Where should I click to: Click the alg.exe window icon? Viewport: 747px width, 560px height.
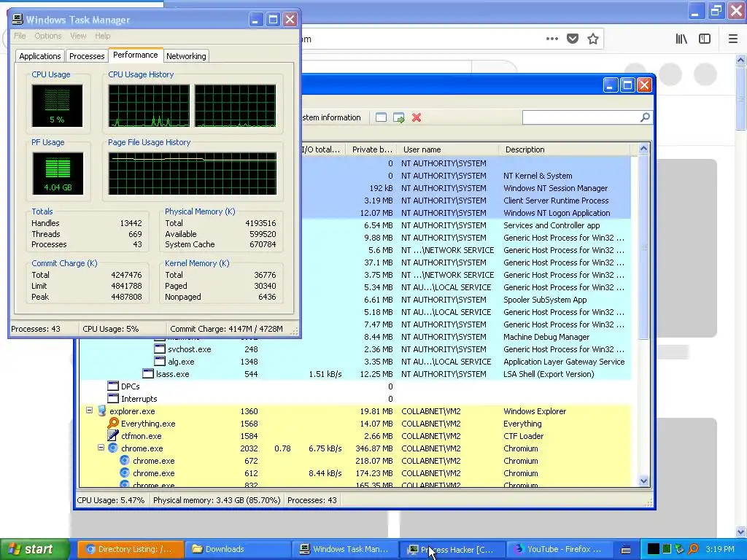(160, 361)
